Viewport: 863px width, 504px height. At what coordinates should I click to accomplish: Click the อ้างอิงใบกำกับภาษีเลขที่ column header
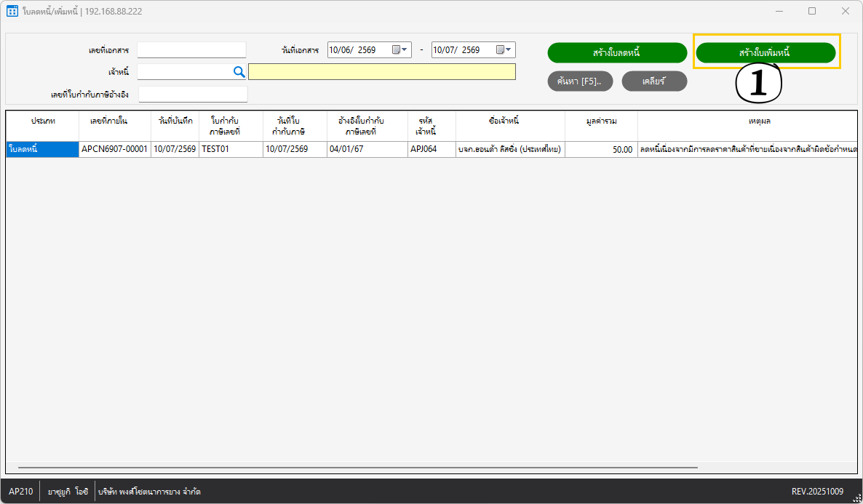tap(367, 126)
